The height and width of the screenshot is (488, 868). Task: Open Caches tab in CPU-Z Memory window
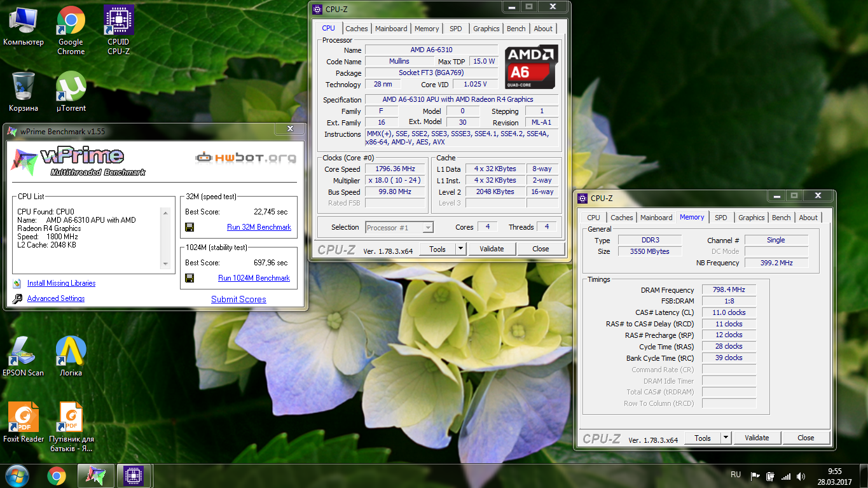click(x=622, y=218)
